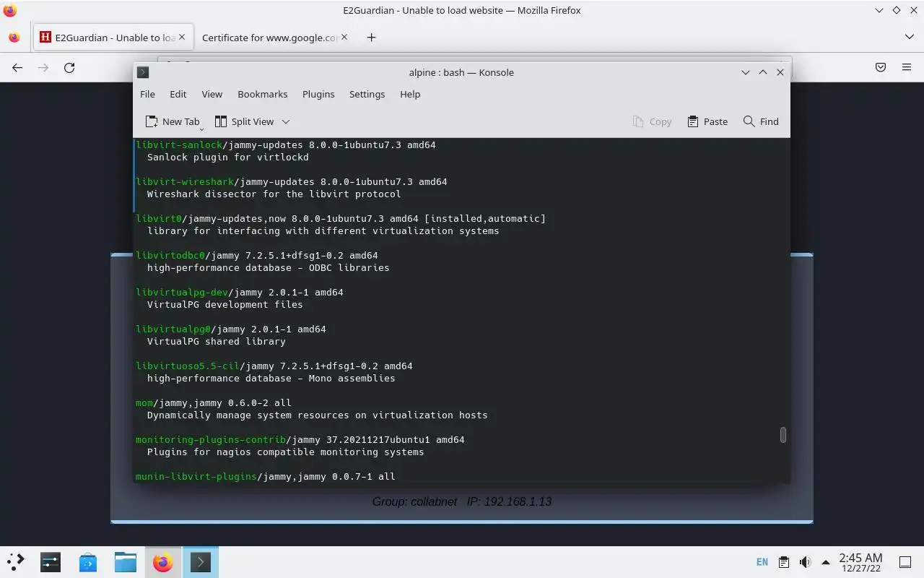
Task: Close the Certificate tab in Firefox
Action: coord(344,38)
